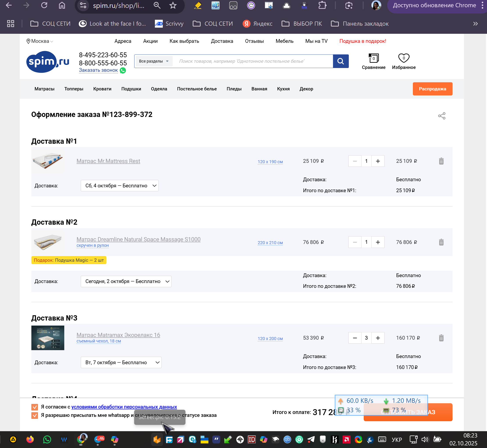Uncheck whatsapp and SMS notifications checkbox
Screen dimensions: 487x448
pyautogui.click(x=35, y=416)
